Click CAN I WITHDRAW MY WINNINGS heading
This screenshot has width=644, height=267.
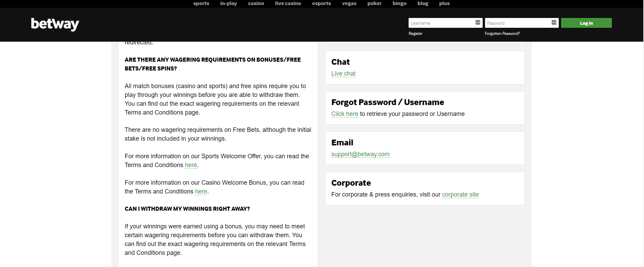coord(187,209)
